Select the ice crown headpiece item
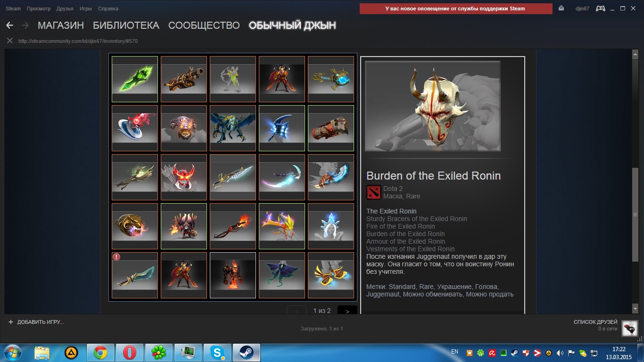 click(331, 226)
